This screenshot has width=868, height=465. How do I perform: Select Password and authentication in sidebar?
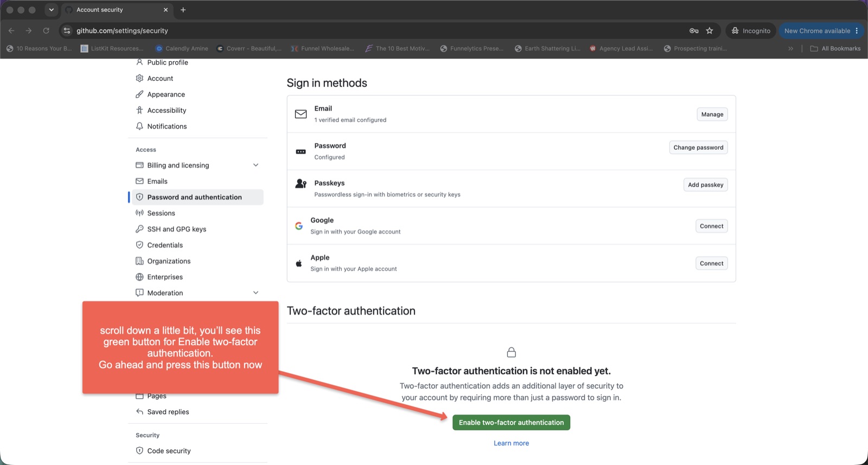pos(198,197)
